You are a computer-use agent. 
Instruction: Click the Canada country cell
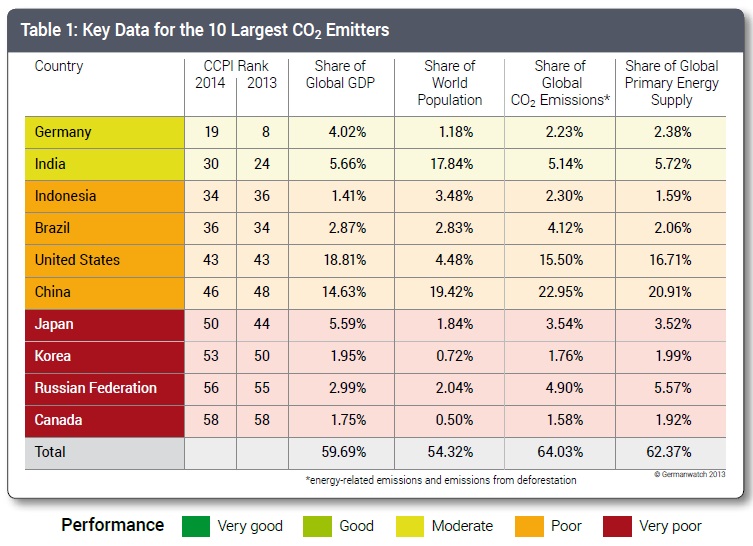pos(59,420)
